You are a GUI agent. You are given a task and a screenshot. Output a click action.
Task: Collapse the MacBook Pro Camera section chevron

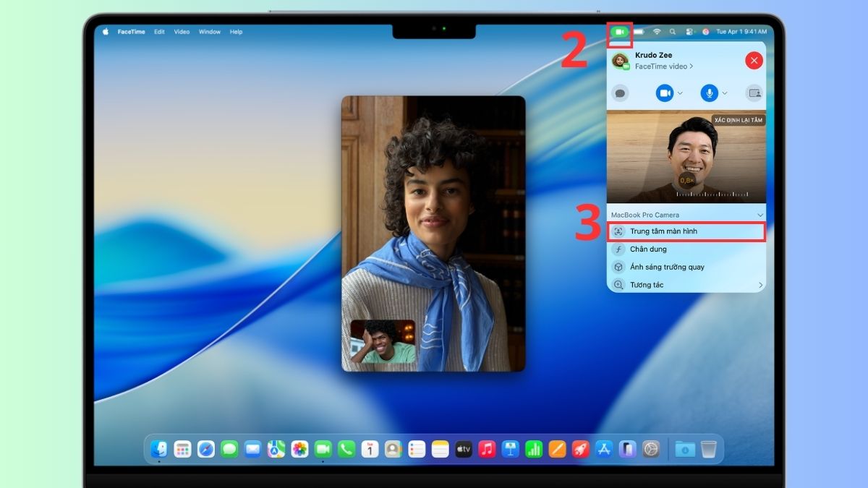(759, 215)
